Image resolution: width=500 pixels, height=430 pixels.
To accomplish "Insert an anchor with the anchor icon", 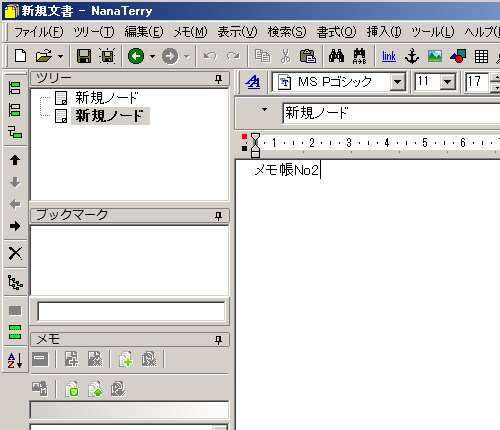I will 412,56.
